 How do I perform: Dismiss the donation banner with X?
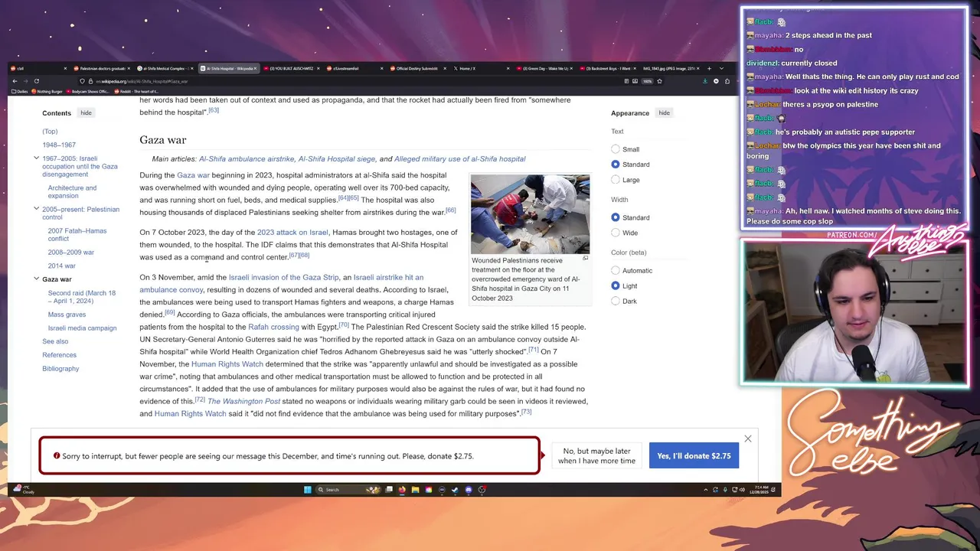(748, 439)
